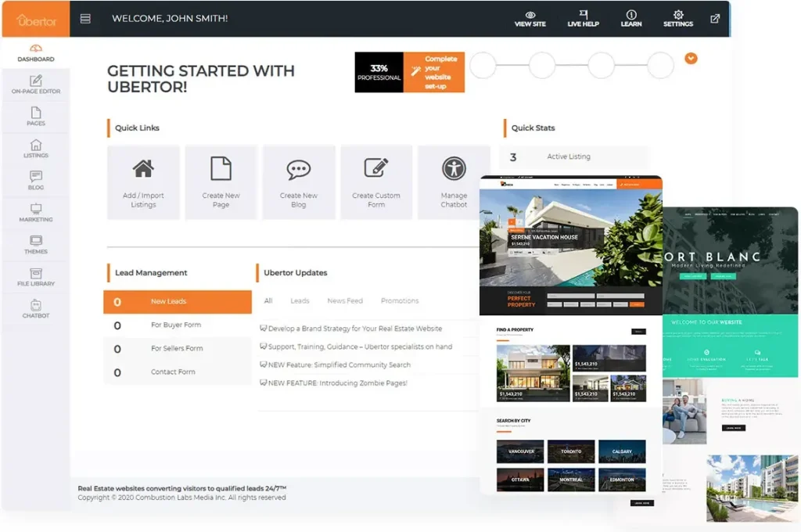Open Settings from the top bar
This screenshot has width=801, height=532.
[677, 19]
